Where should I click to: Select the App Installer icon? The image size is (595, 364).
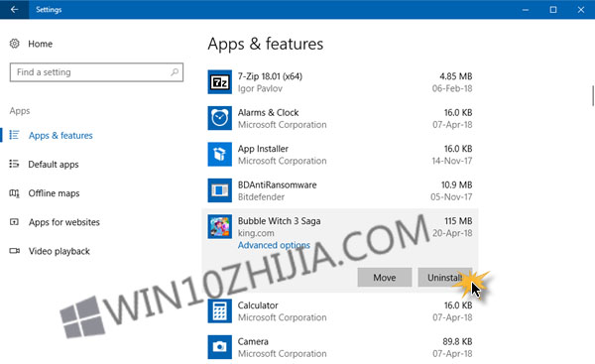[220, 154]
